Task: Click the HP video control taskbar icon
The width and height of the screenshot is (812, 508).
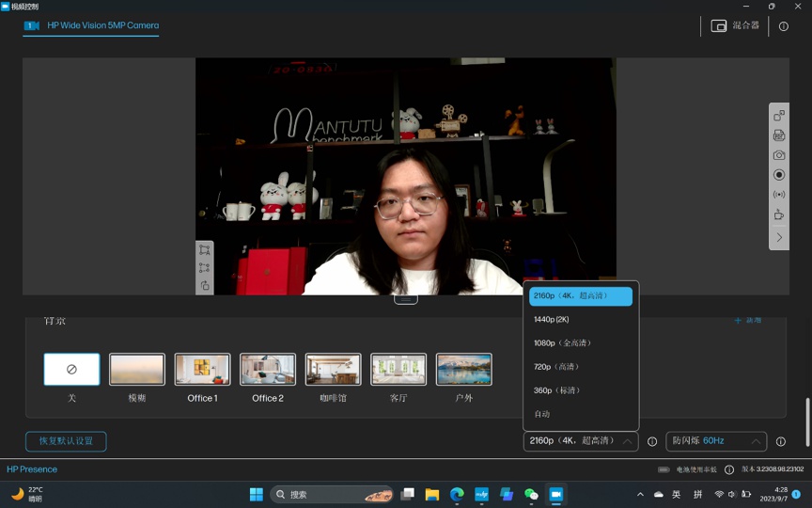Action: (x=555, y=495)
